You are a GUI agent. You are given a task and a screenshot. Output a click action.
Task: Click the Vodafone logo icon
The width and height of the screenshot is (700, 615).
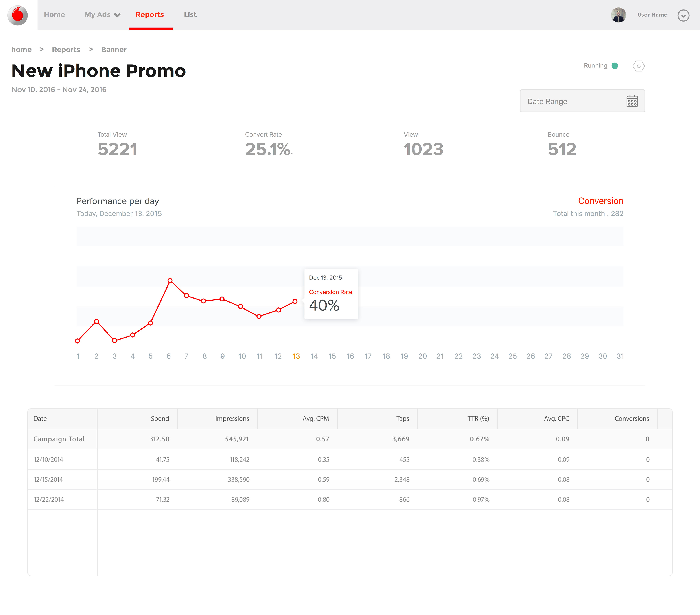coord(17,15)
